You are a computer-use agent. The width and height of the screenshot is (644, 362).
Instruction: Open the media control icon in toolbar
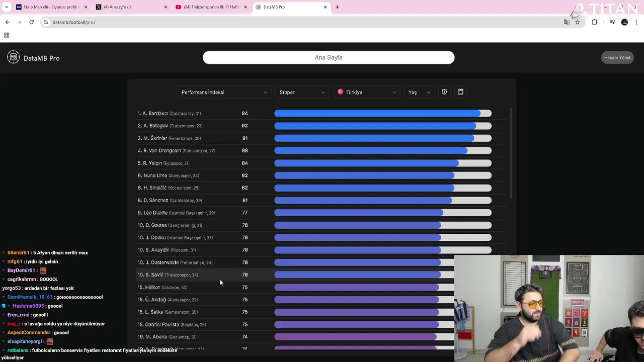[x=612, y=22]
